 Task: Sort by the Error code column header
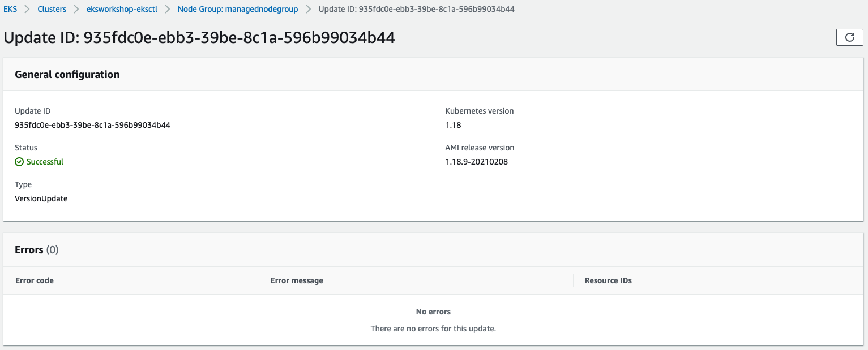35,280
